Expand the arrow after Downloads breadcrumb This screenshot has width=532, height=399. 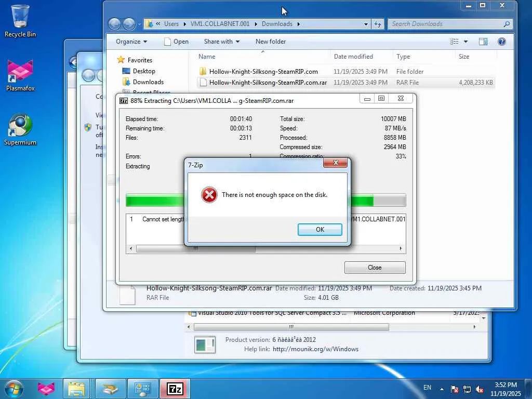pyautogui.click(x=299, y=24)
